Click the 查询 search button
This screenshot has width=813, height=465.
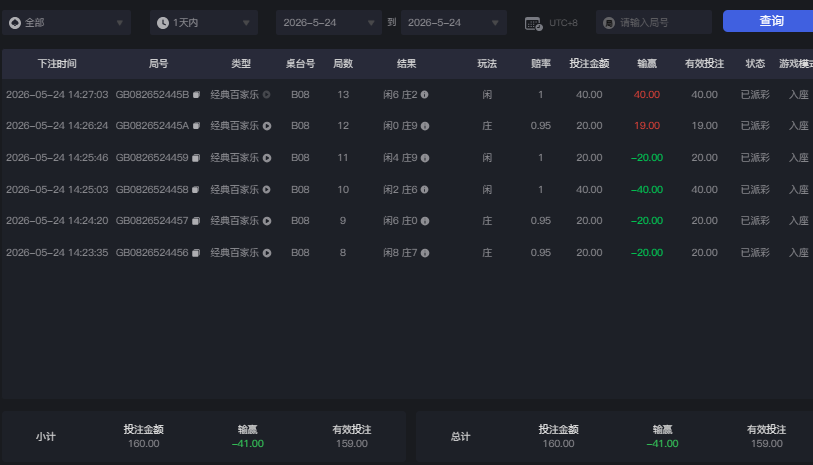[x=770, y=21]
